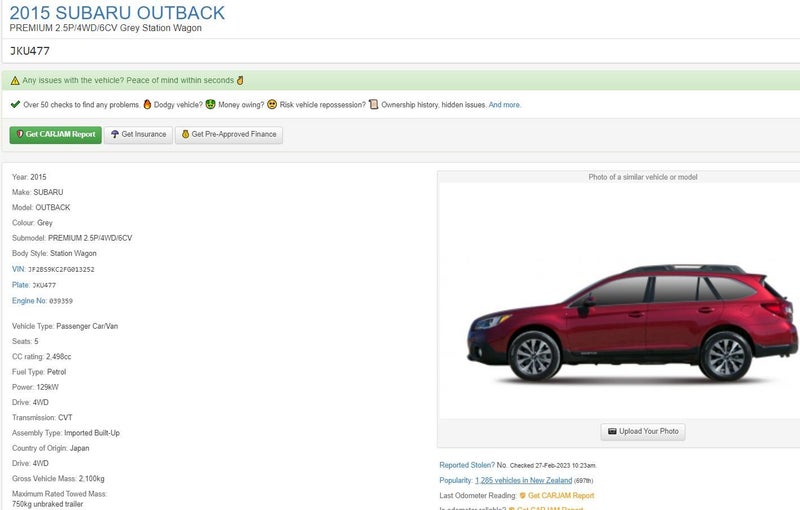Click the 'Fuel Type: Petrol' text
The image size is (800, 510).
[x=39, y=372]
